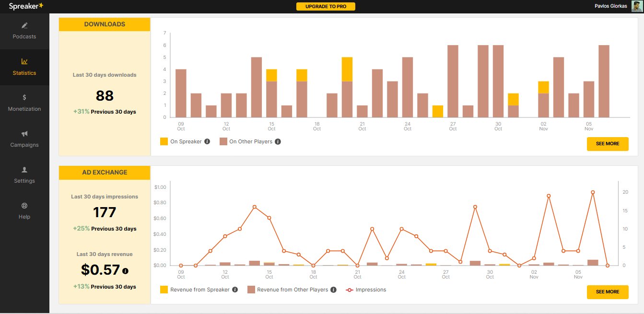
Task: Select the yellow On Spreaker legend swatch
Action: (x=164, y=141)
